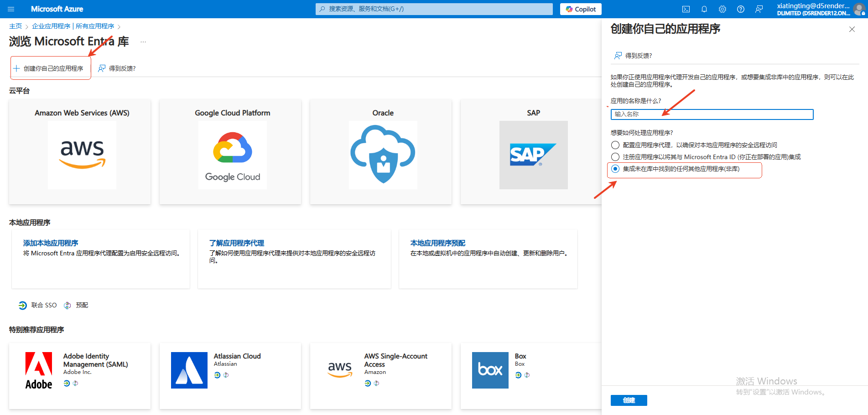Click the provisioning icon under Amazon
868x415 pixels.
coord(376,384)
